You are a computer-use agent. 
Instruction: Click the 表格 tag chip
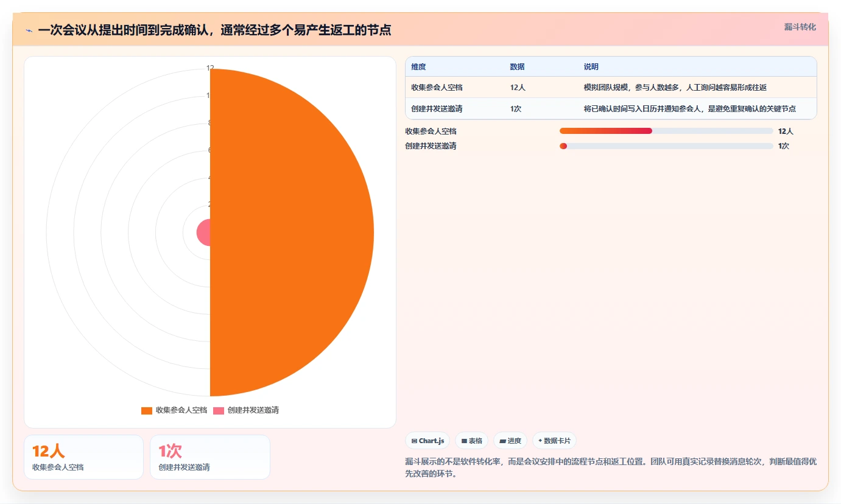click(471, 441)
